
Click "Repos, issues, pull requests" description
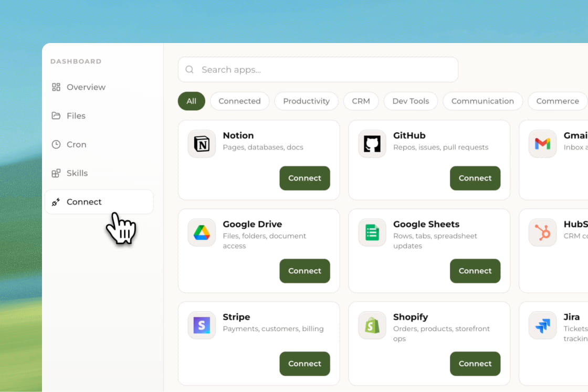tap(440, 147)
